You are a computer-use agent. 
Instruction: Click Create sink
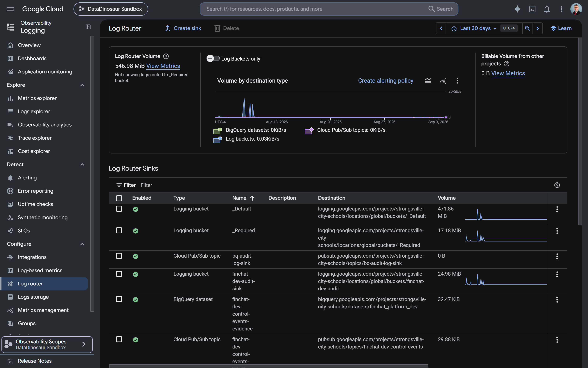click(x=183, y=29)
